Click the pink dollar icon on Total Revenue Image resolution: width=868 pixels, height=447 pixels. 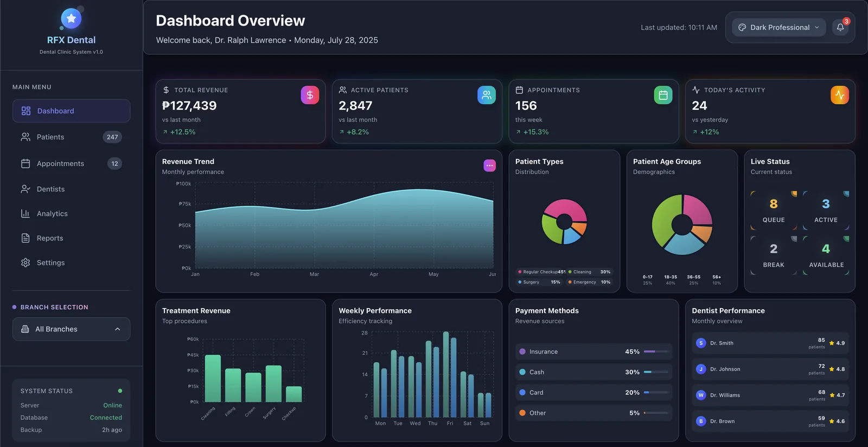pos(310,95)
